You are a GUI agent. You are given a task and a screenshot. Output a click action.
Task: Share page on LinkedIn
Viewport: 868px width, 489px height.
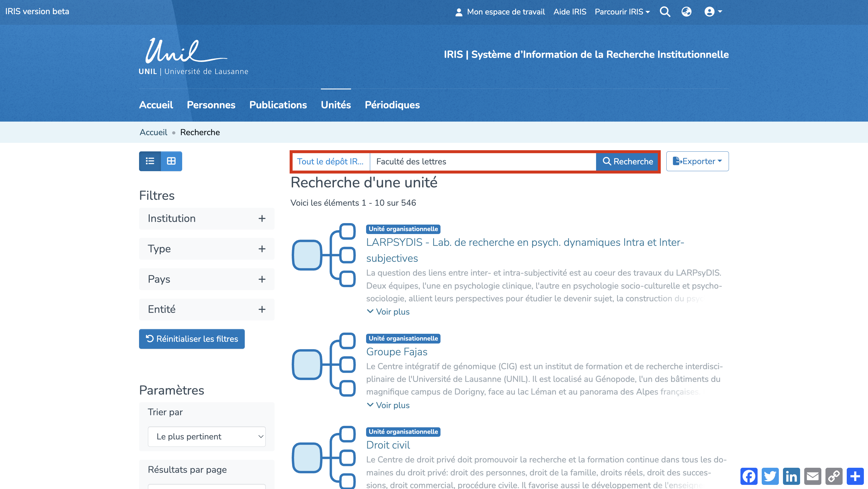[791, 476]
